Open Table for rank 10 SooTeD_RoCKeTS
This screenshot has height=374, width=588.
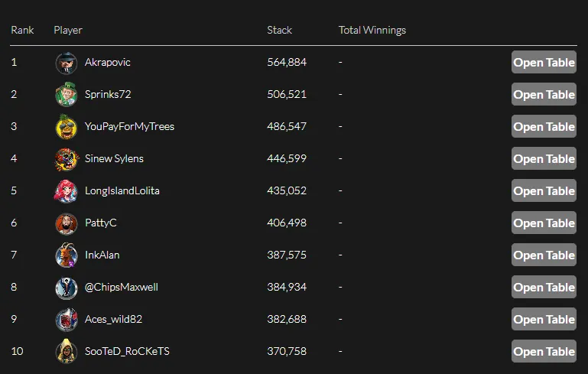pyautogui.click(x=544, y=352)
